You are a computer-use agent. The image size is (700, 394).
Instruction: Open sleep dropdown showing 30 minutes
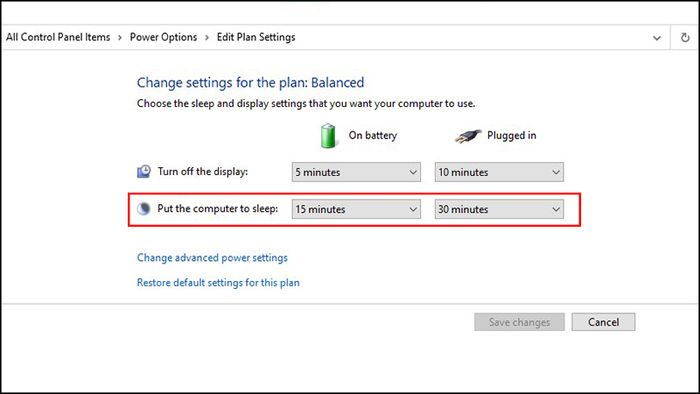click(499, 209)
